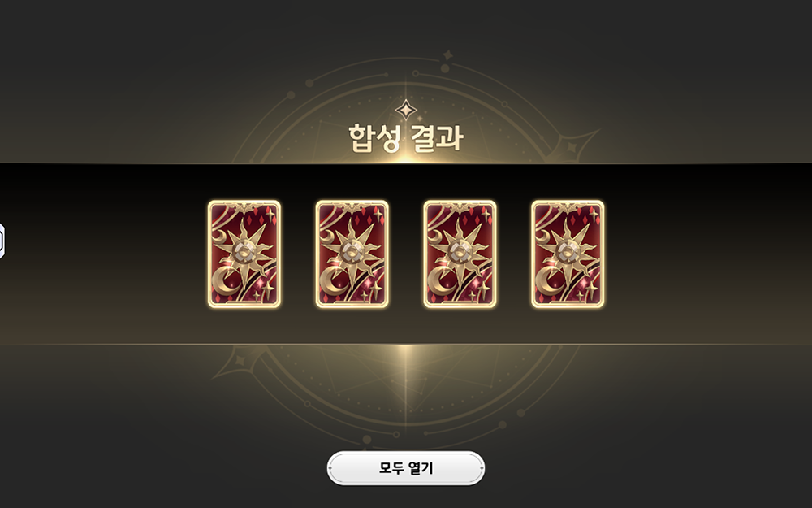This screenshot has height=508, width=812.
Task: Tap the golden sun emblem on third card
Action: (x=458, y=253)
